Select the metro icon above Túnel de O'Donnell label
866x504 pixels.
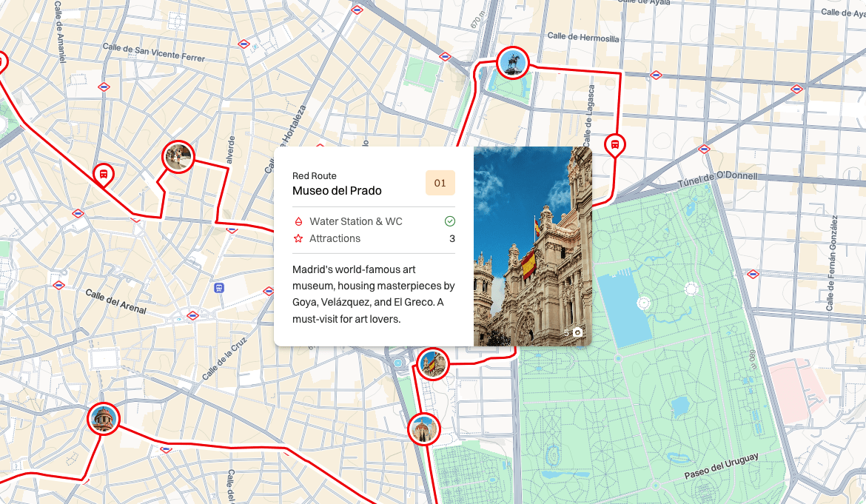704,149
